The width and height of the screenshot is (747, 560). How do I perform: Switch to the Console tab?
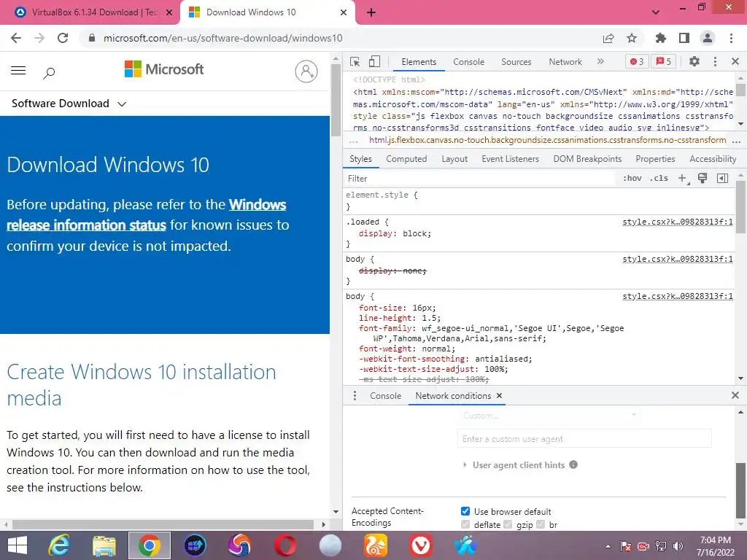(468, 62)
